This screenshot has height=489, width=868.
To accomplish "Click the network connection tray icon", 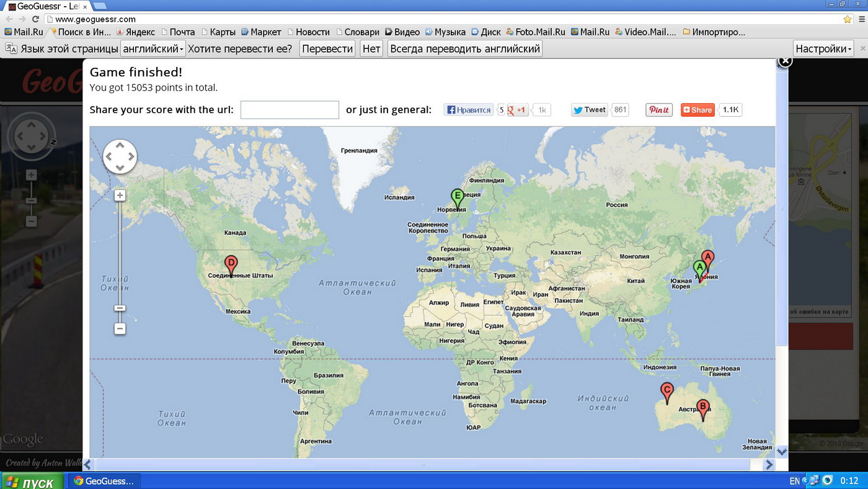I will tap(814, 481).
